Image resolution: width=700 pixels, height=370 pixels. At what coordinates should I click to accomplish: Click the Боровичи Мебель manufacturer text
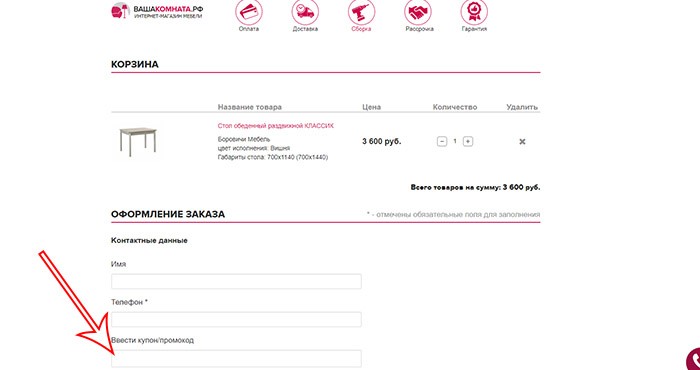(244, 139)
